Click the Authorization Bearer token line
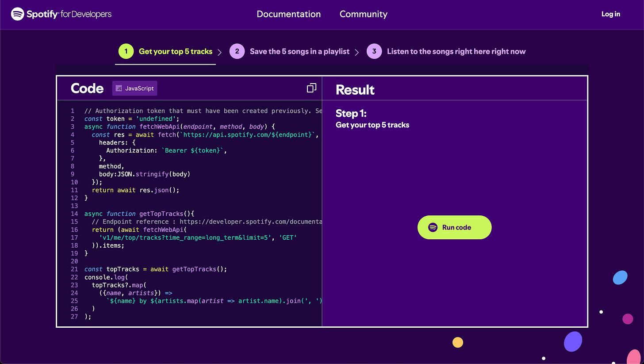This screenshot has width=644, height=364. coord(166,150)
